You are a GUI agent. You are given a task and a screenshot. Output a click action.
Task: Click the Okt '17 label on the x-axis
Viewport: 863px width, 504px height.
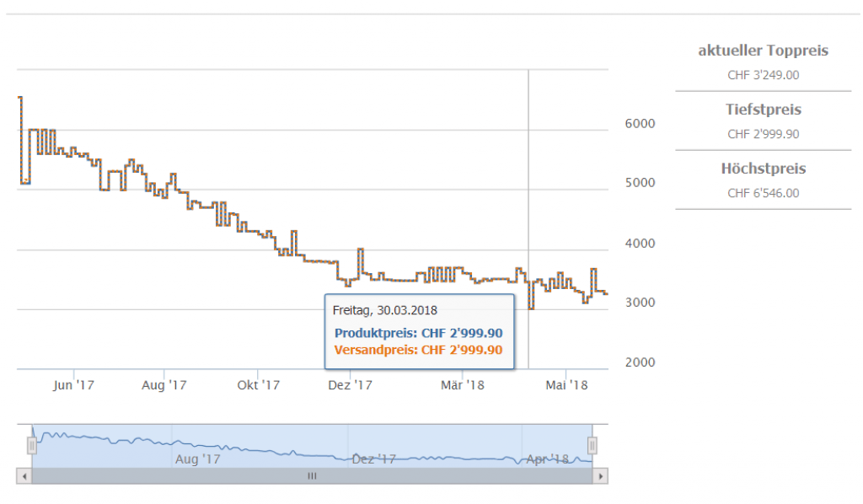click(x=258, y=385)
